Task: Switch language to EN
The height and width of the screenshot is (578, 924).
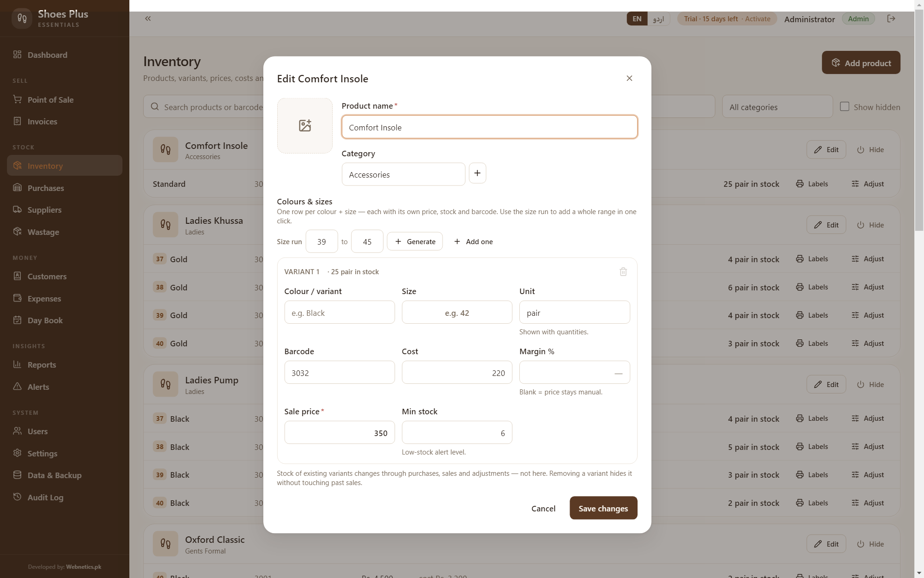Action: pos(637,18)
